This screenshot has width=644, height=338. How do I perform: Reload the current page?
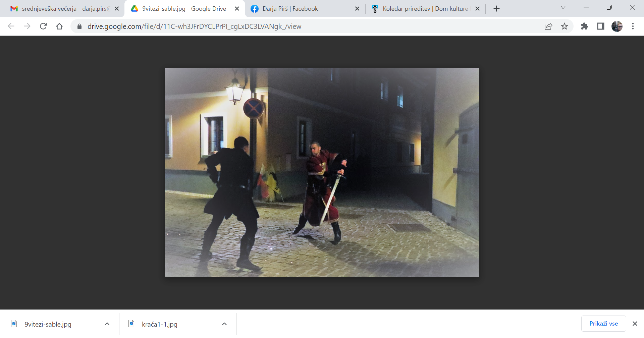click(x=43, y=26)
